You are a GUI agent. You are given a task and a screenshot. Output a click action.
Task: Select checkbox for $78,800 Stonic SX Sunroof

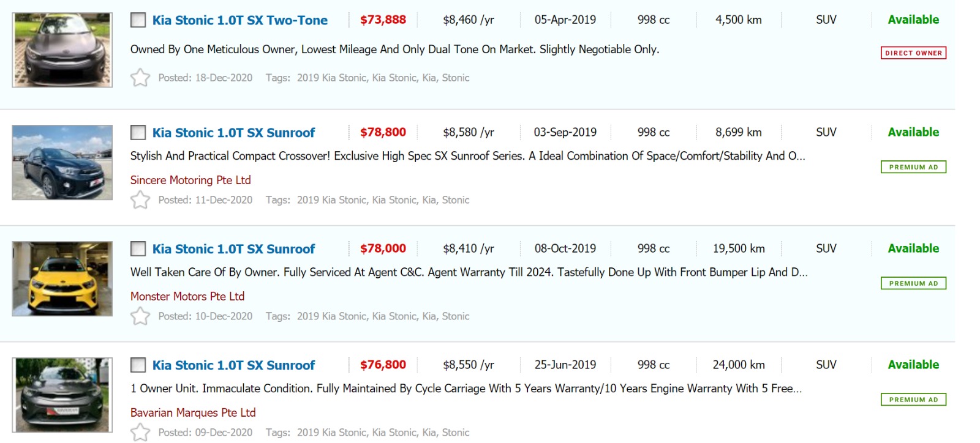click(138, 133)
